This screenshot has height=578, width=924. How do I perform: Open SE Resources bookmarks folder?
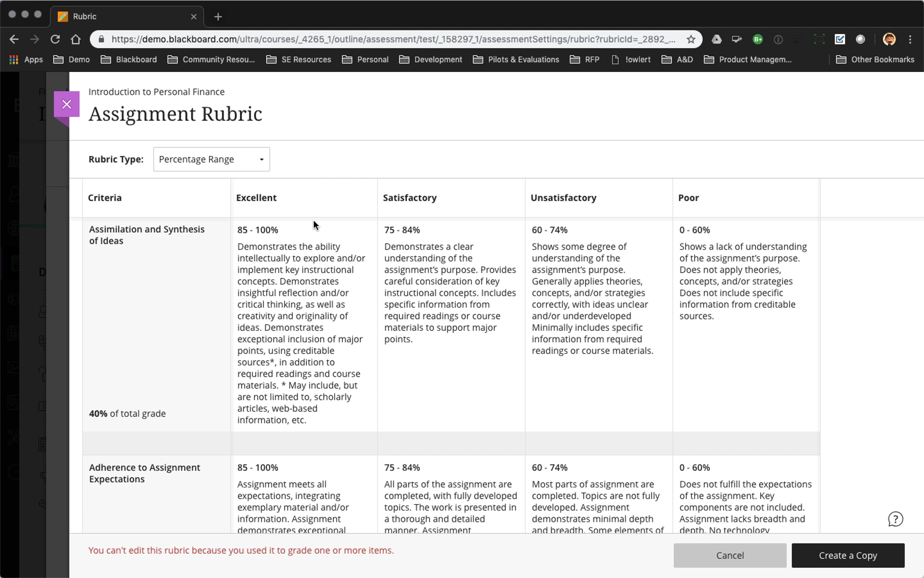click(299, 59)
